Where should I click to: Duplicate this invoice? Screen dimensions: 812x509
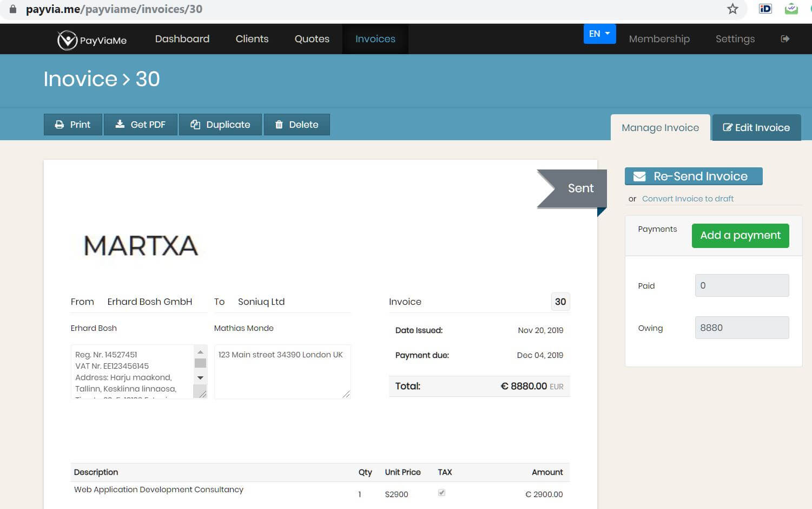click(220, 125)
